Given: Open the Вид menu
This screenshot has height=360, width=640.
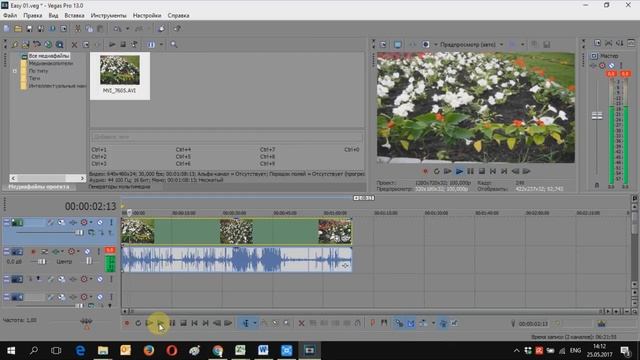Looking at the screenshot, I should coord(53,16).
